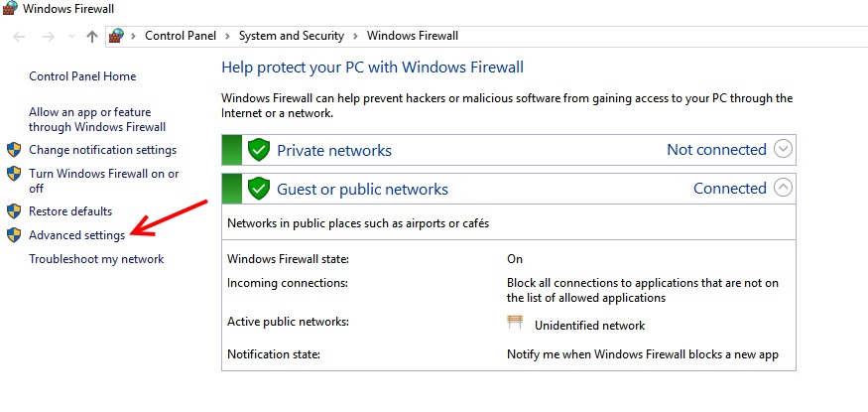
Task: Click the Back arrow navigation button
Action: [20, 36]
